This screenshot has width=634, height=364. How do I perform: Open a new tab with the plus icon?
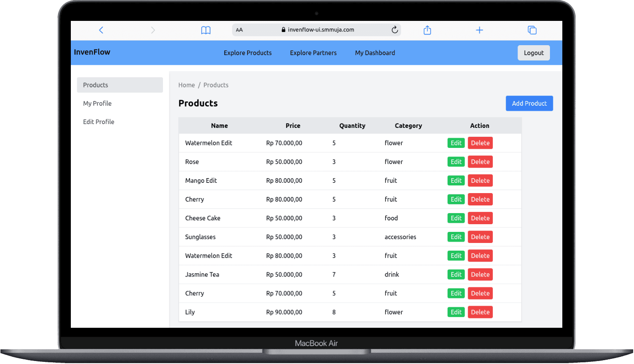click(x=480, y=30)
